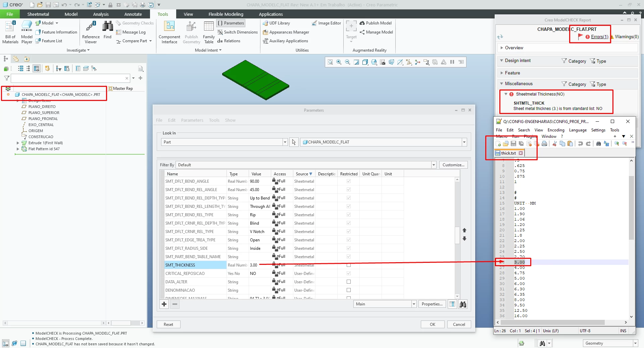
Task: Open Component Interface tool
Action: pos(169,32)
